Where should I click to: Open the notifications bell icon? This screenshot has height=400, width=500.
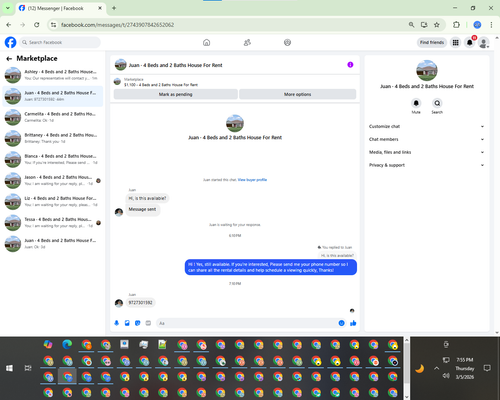coord(469,42)
